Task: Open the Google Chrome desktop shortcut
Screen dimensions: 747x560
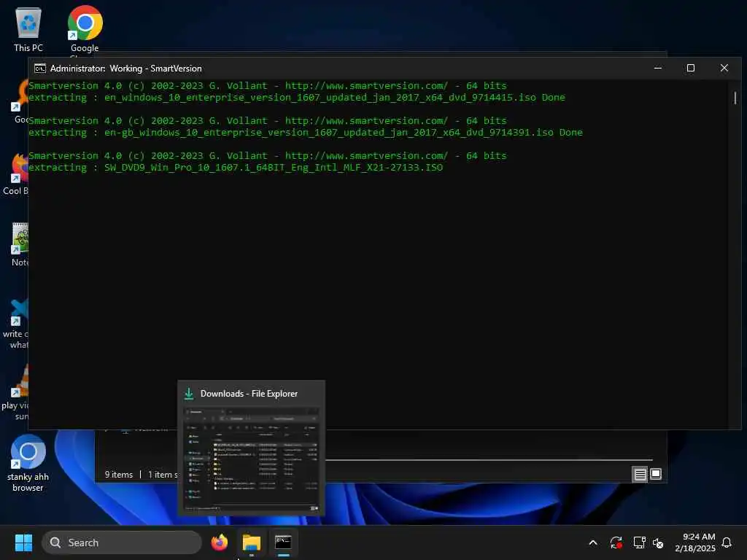Action: [85, 29]
